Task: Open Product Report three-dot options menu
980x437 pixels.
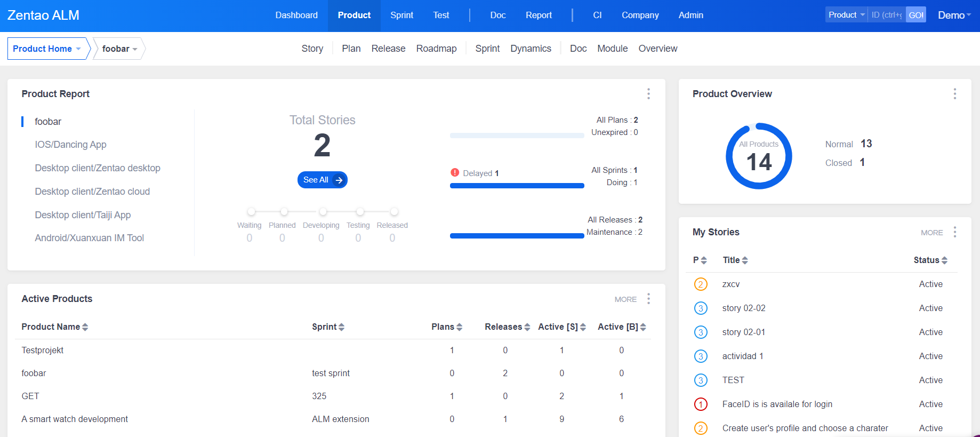Action: click(x=648, y=94)
